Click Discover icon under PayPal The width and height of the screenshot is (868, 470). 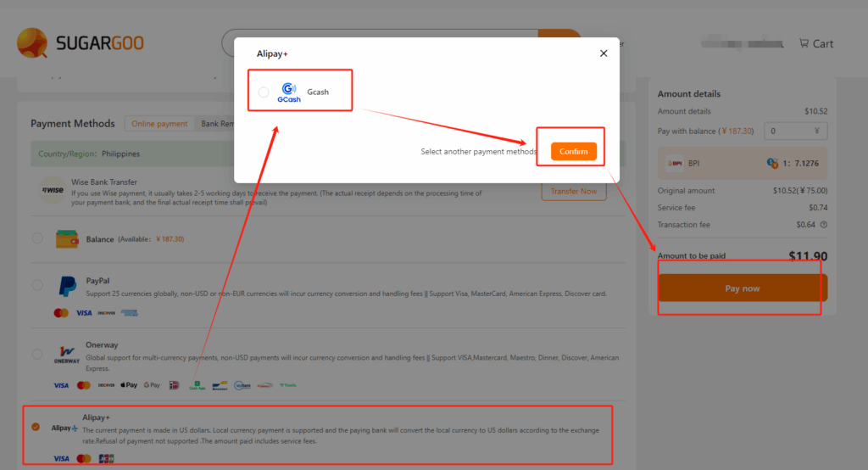[x=106, y=313]
